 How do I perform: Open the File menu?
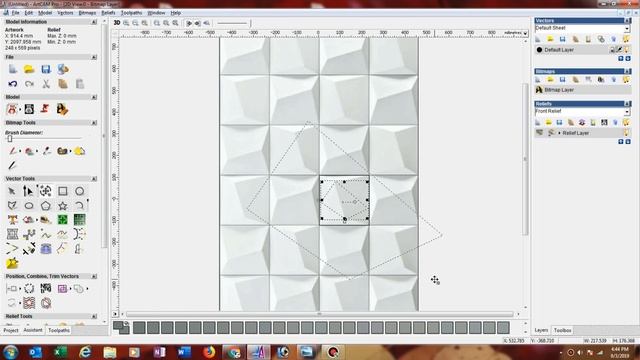coord(16,13)
